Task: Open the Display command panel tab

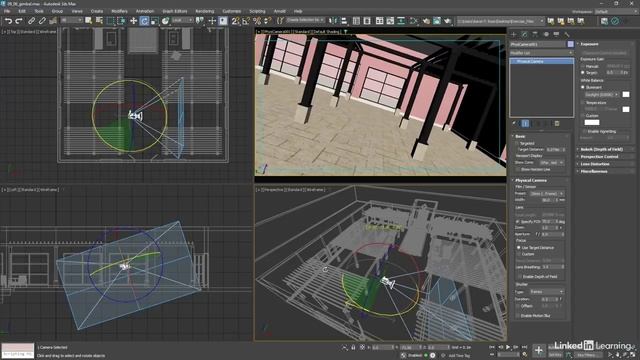Action: [556, 35]
